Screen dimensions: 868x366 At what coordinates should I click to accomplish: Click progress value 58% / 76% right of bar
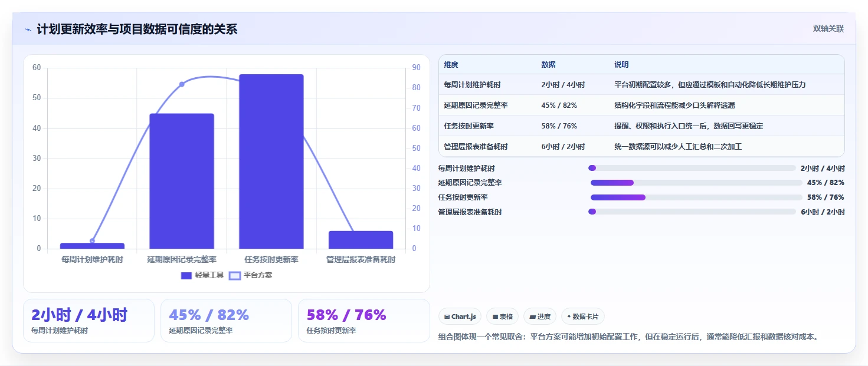826,197
